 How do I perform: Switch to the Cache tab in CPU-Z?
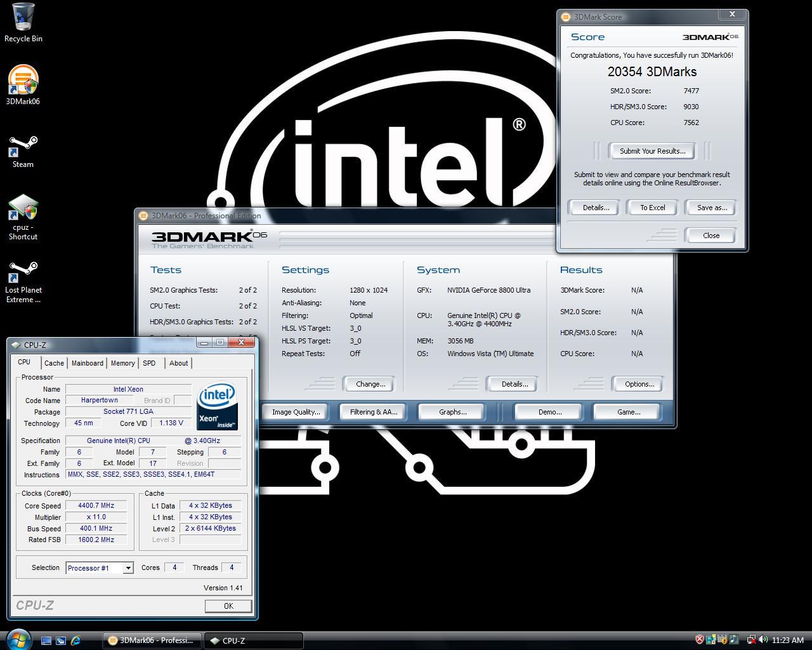pos(54,363)
